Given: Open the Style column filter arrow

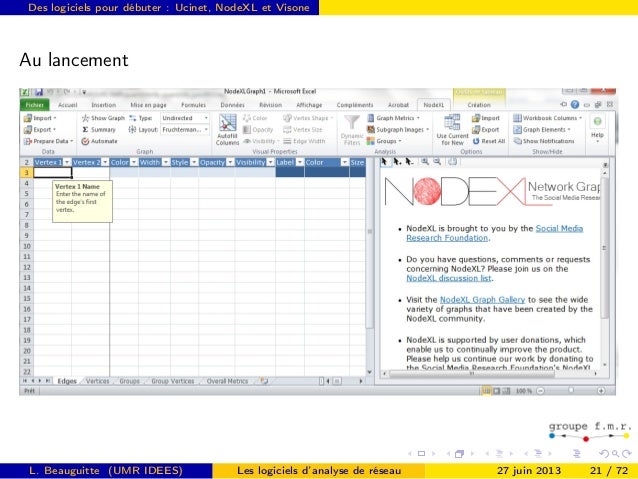Looking at the screenshot, I should pos(194,162).
